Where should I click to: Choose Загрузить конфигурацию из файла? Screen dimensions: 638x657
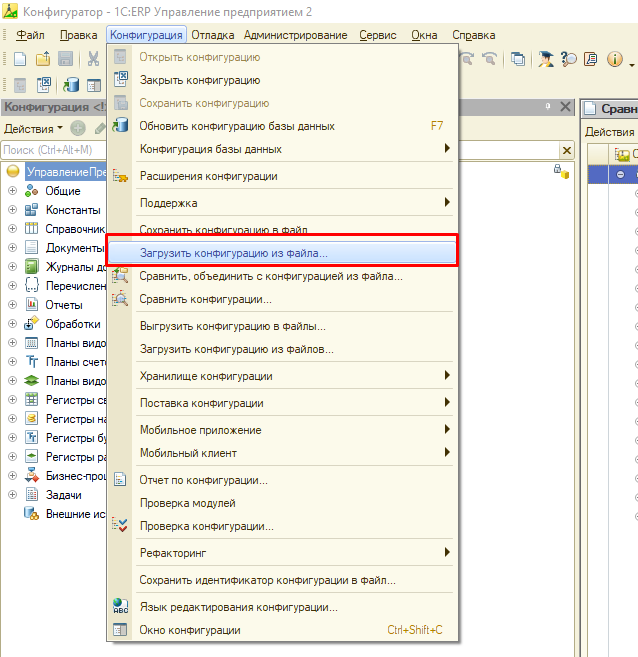(282, 253)
